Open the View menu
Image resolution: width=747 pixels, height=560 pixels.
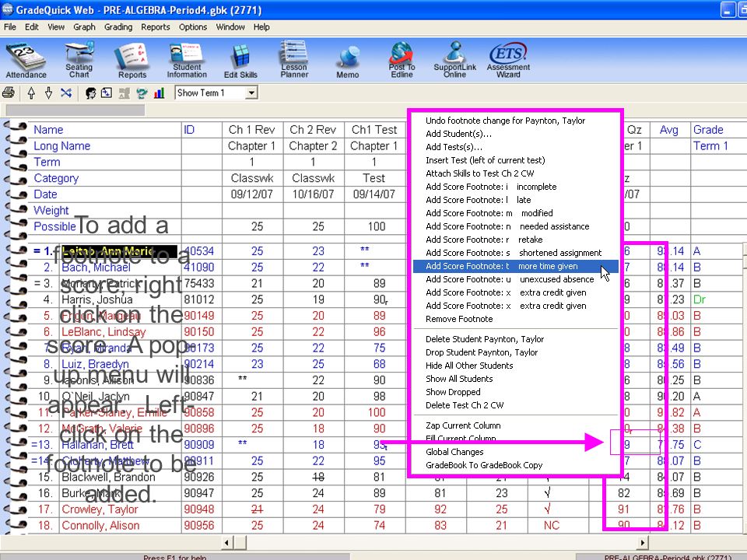click(x=56, y=27)
